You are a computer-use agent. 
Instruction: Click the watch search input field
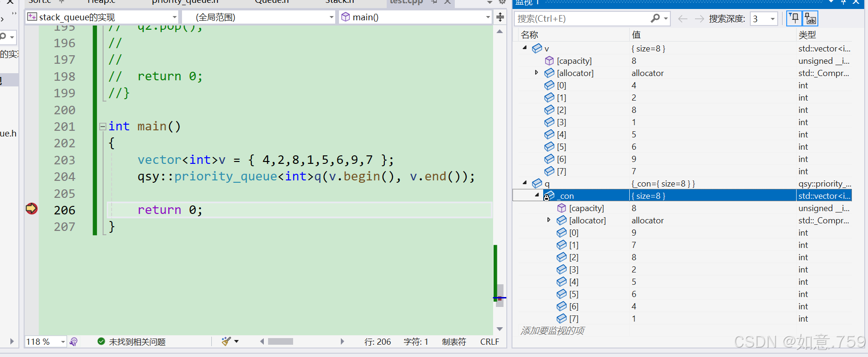click(x=582, y=19)
